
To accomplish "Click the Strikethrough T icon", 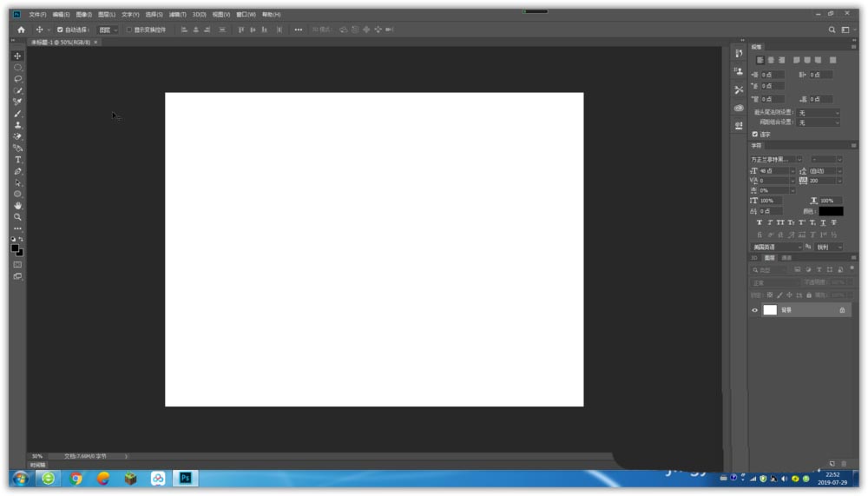I will (833, 222).
